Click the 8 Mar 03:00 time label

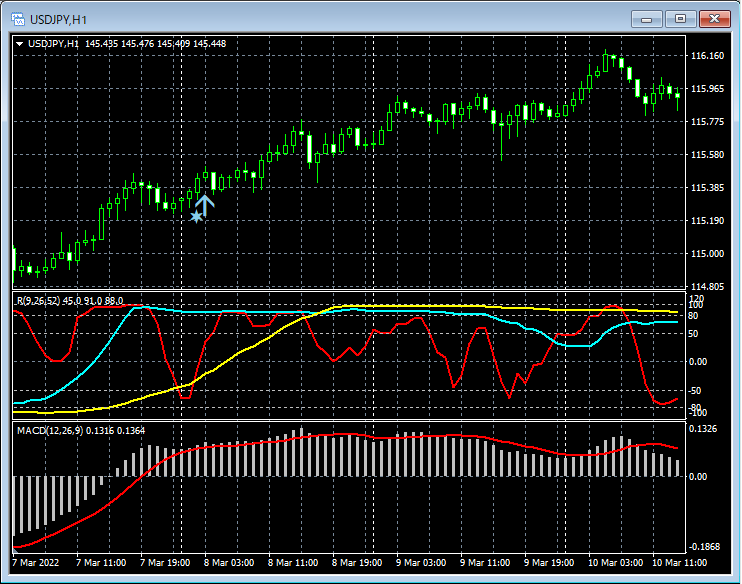point(229,563)
